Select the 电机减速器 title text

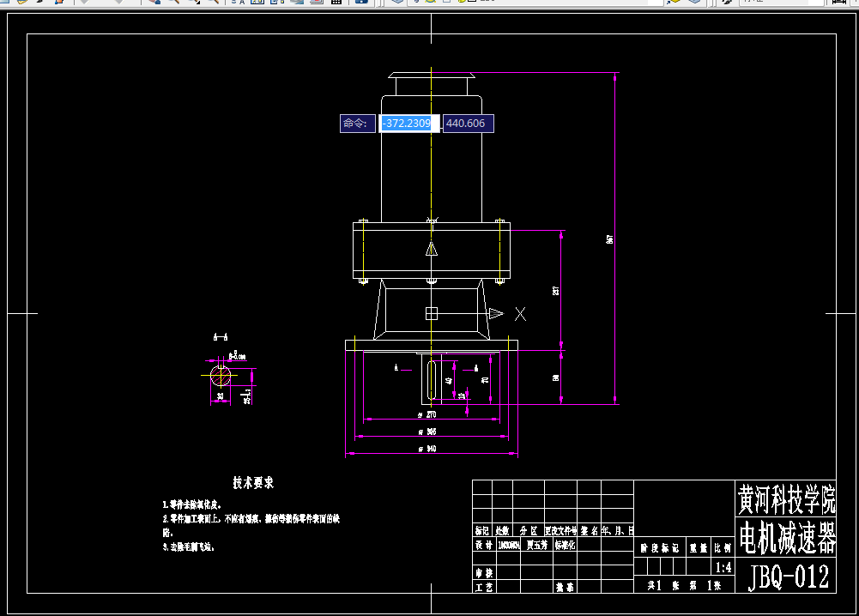[x=788, y=537]
